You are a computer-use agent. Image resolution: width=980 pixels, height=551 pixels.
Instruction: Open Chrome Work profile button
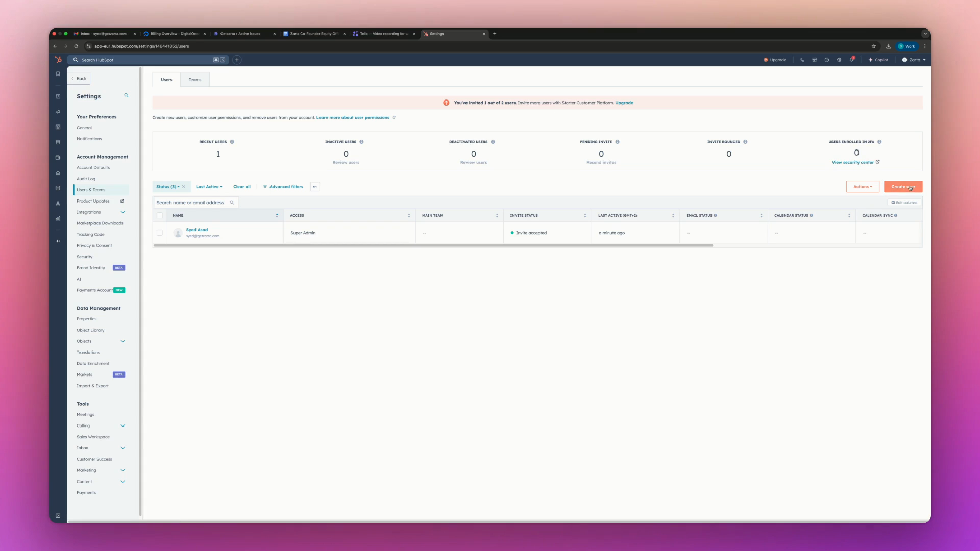(907, 46)
